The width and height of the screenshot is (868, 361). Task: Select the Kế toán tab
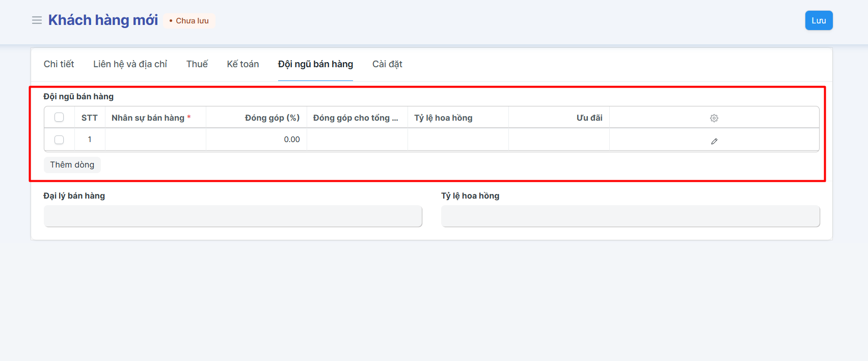[242, 64]
